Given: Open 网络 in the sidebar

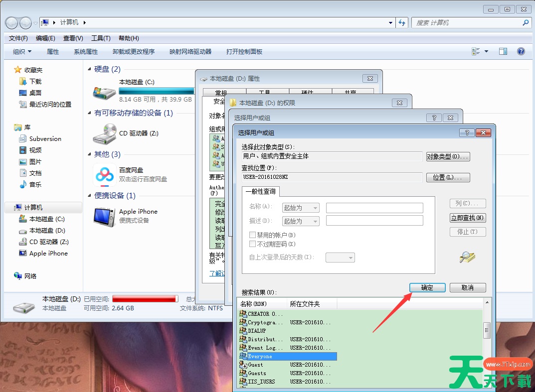Looking at the screenshot, I should pos(25,276).
